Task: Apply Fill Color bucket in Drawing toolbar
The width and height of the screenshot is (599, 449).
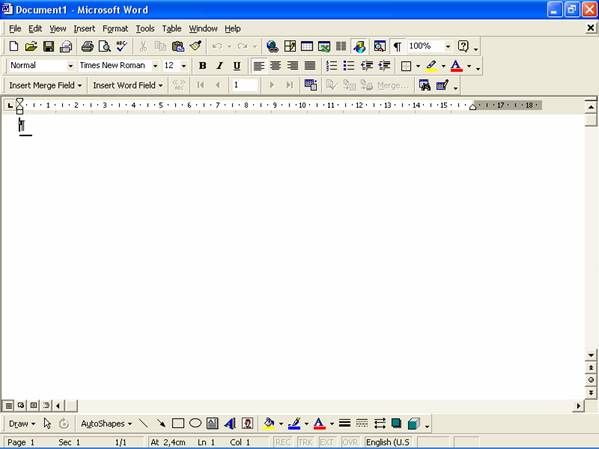Action: pos(269,423)
